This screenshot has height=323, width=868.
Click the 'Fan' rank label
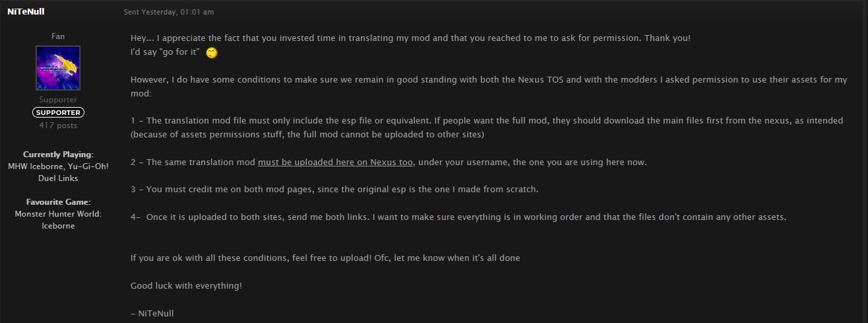tap(58, 36)
